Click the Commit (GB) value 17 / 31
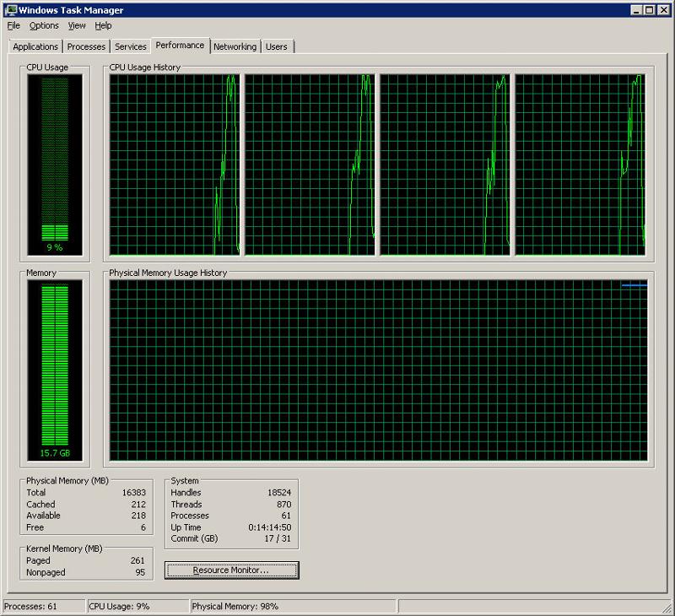 coord(278,538)
